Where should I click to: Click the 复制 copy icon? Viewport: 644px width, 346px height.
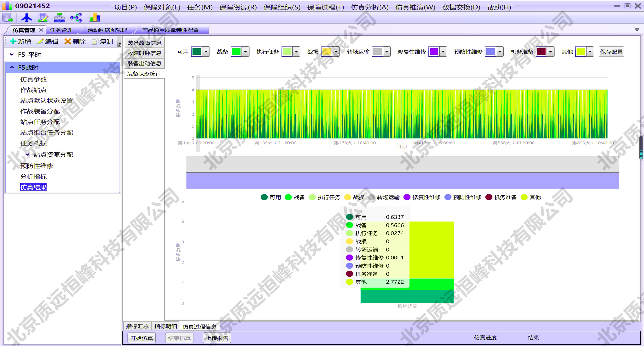pyautogui.click(x=95, y=42)
